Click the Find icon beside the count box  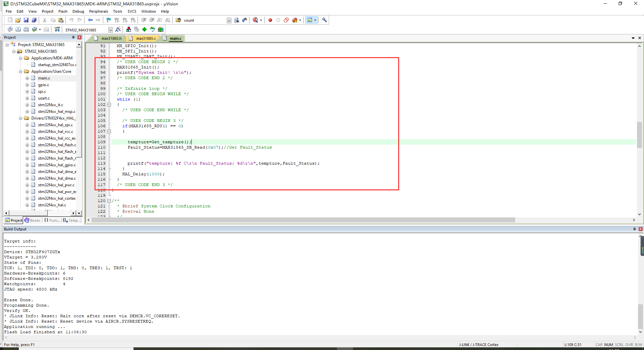(237, 20)
